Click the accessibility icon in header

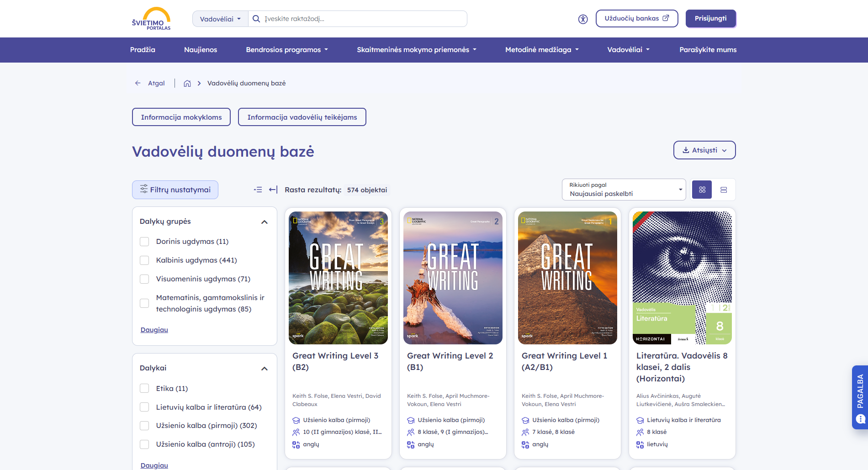pos(582,19)
